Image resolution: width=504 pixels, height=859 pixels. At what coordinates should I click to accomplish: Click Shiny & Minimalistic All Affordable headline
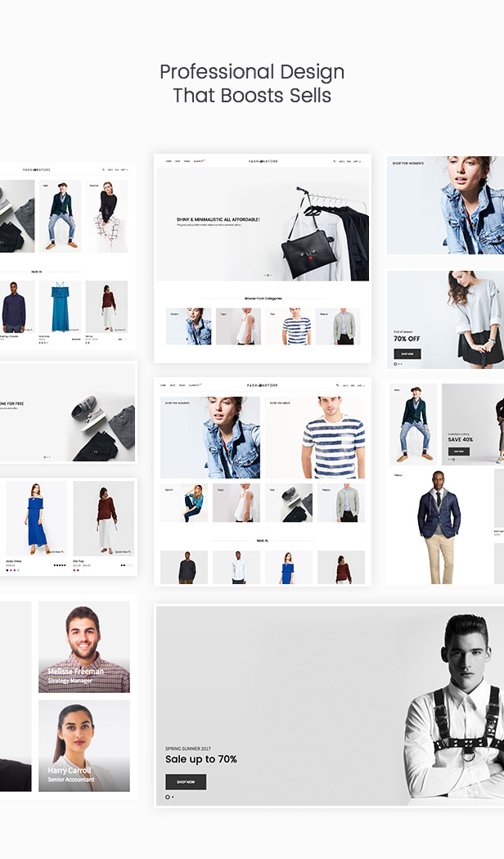218,220
